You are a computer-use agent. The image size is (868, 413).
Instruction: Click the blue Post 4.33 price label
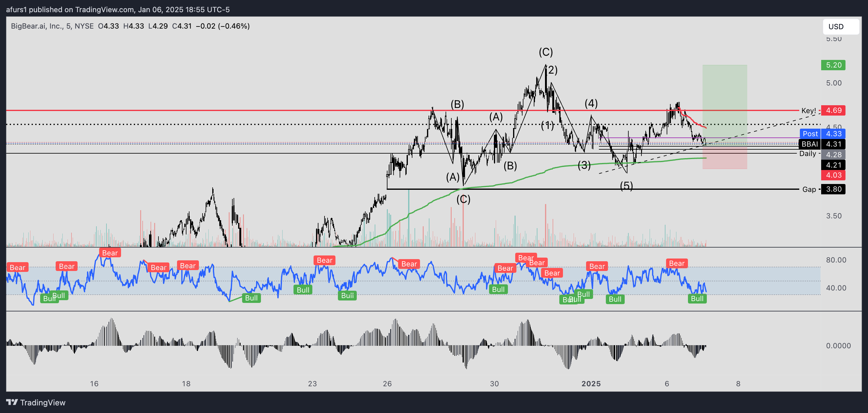tap(822, 134)
